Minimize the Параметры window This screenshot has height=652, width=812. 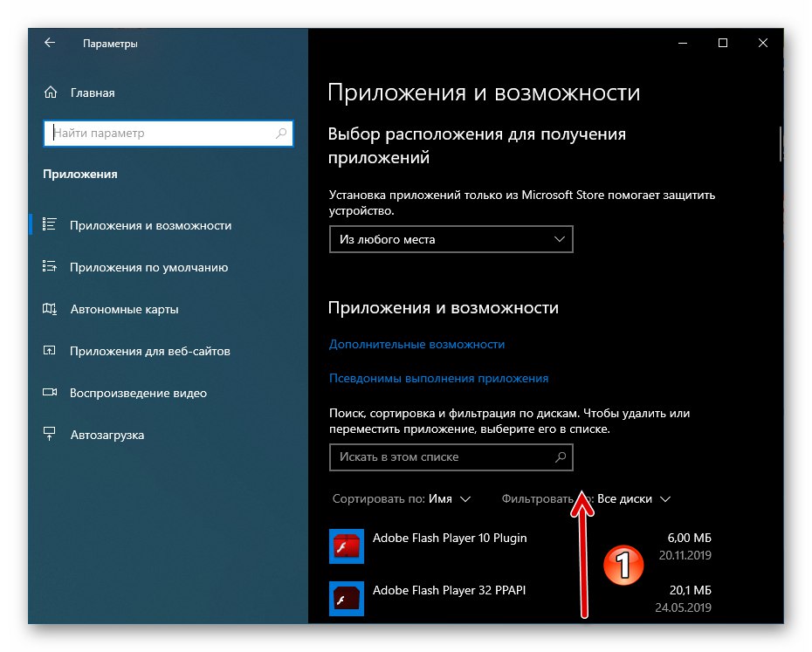coord(683,43)
